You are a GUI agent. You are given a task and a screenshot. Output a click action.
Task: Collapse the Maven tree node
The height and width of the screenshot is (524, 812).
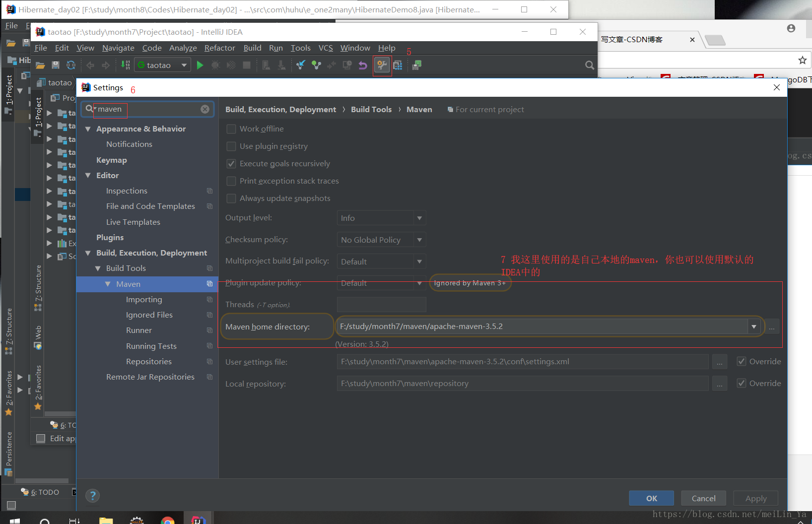108,284
